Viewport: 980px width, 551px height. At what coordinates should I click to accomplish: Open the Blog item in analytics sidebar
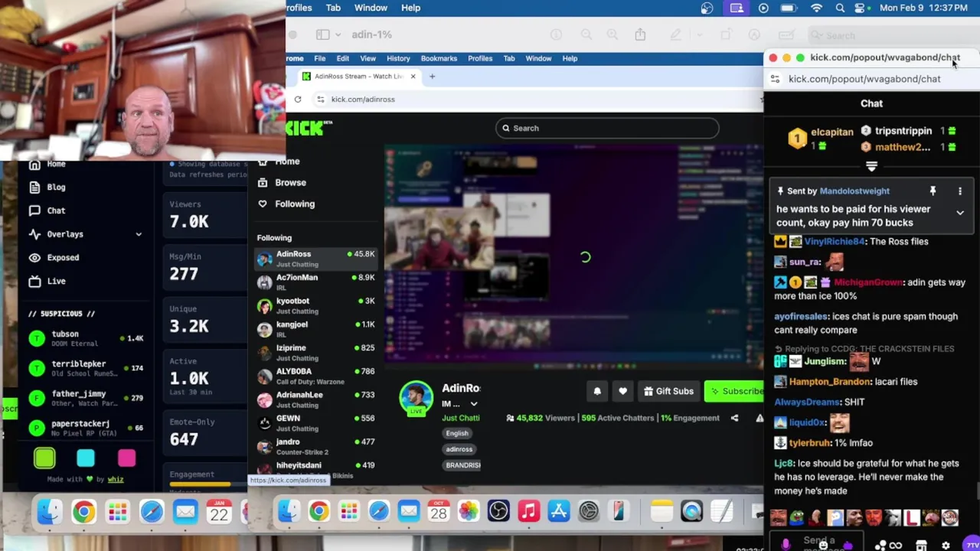[x=47, y=187]
